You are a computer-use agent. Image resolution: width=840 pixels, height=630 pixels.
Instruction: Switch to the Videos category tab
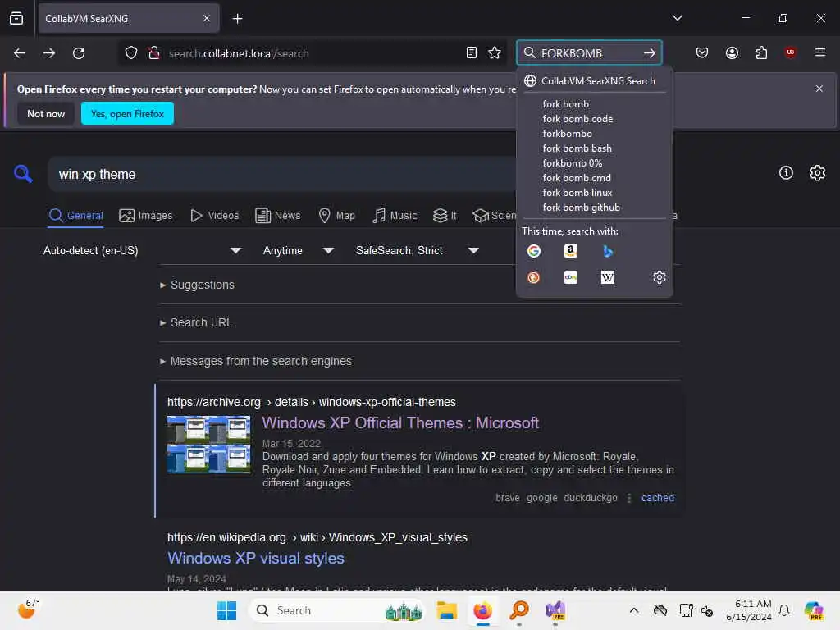[x=215, y=216]
